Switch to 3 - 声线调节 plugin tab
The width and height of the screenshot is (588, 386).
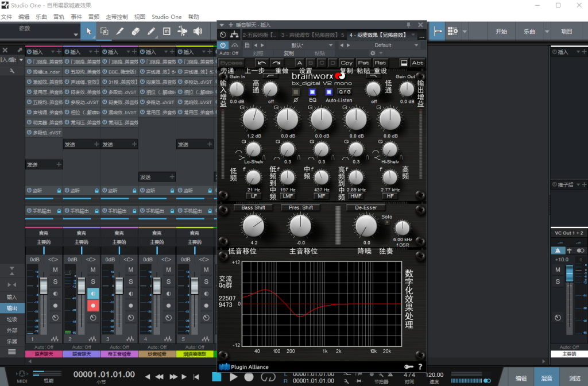point(312,35)
